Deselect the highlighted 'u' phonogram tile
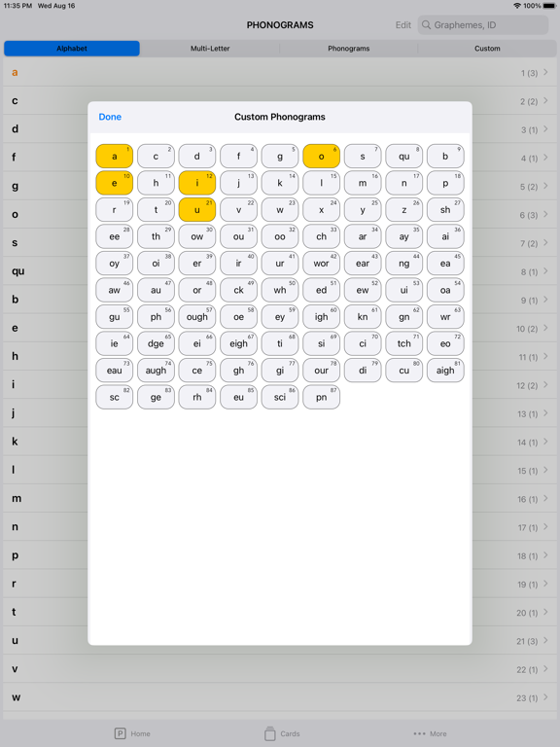The image size is (560, 747). coord(197,210)
